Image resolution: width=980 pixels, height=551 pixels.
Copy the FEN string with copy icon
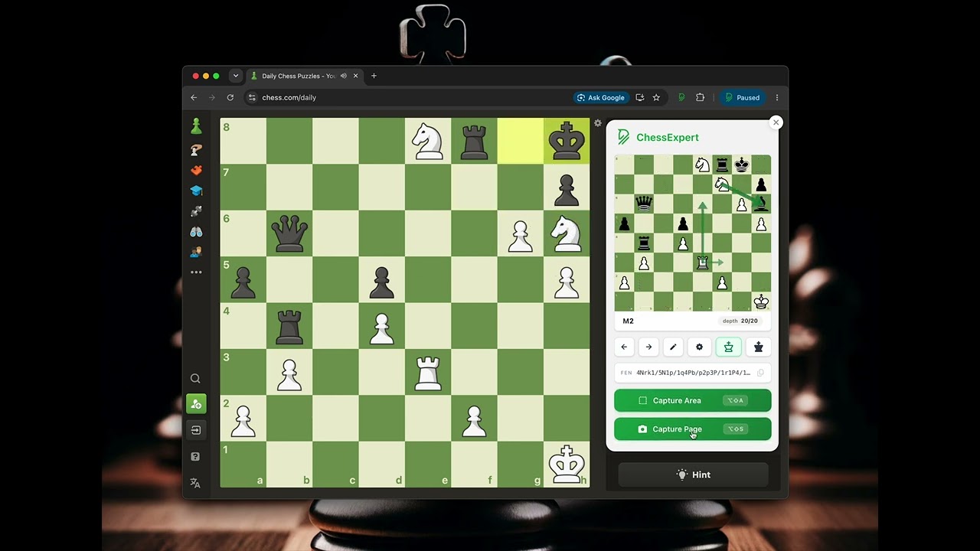pyautogui.click(x=760, y=373)
